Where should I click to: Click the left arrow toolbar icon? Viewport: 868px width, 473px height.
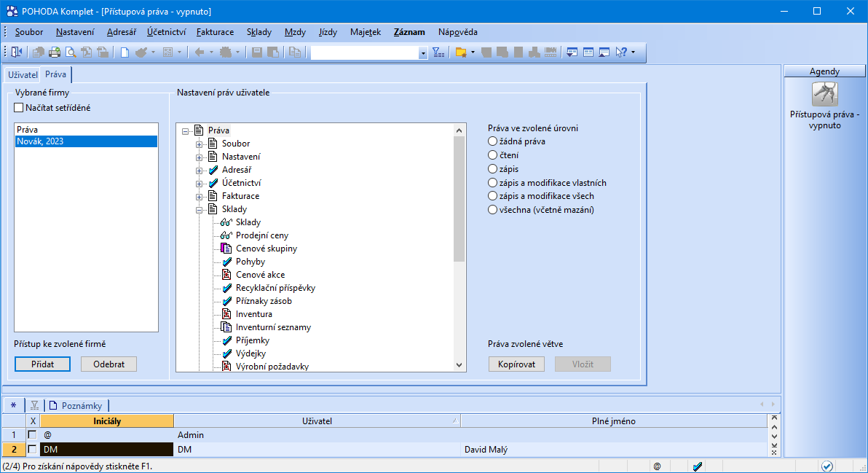tap(200, 52)
